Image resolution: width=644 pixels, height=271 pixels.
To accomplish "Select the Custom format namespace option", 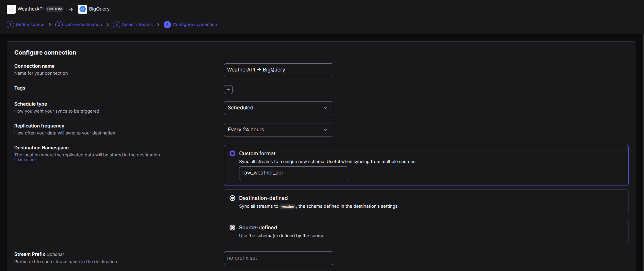I will pyautogui.click(x=232, y=153).
